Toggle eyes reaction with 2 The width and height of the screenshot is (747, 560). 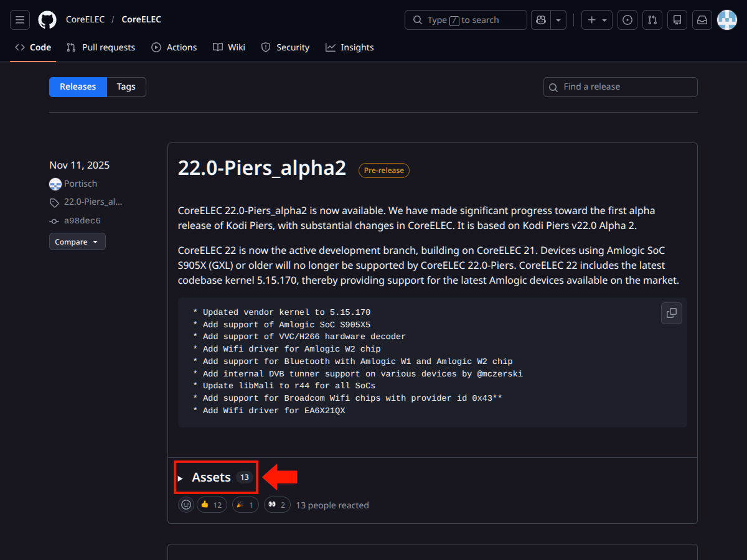click(x=277, y=505)
